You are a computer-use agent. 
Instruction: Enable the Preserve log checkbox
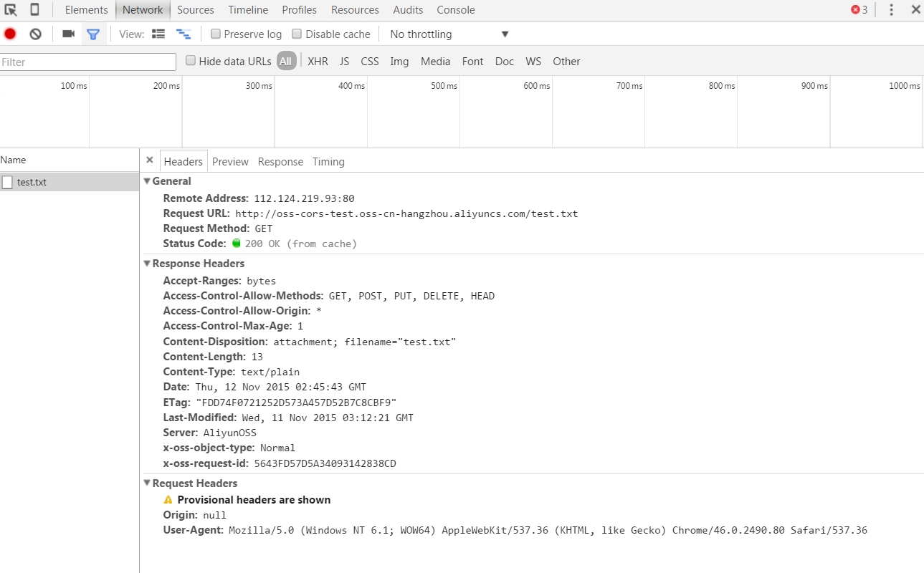pyautogui.click(x=216, y=34)
